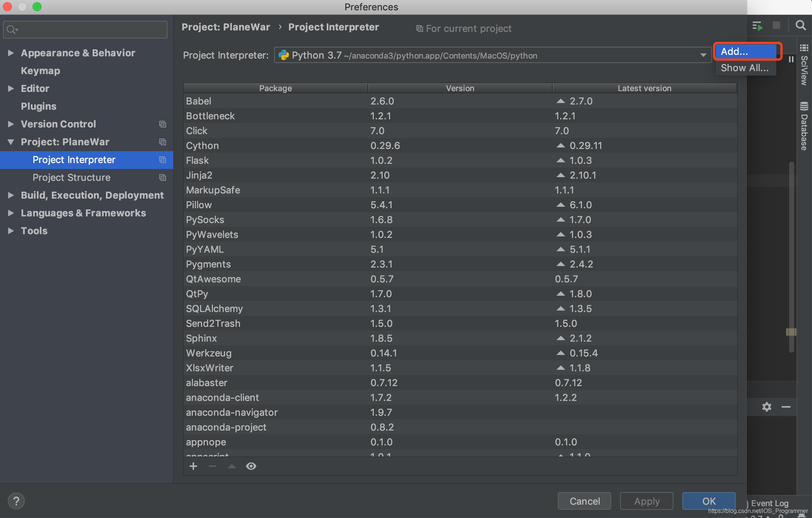Viewport: 812px width, 518px height.
Task: Open the Event Log in IDE
Action: coord(769,503)
